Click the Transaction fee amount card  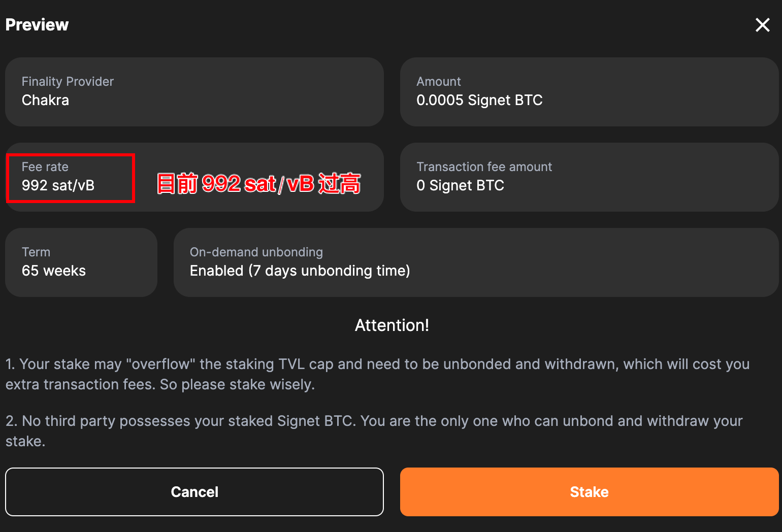coord(589,177)
